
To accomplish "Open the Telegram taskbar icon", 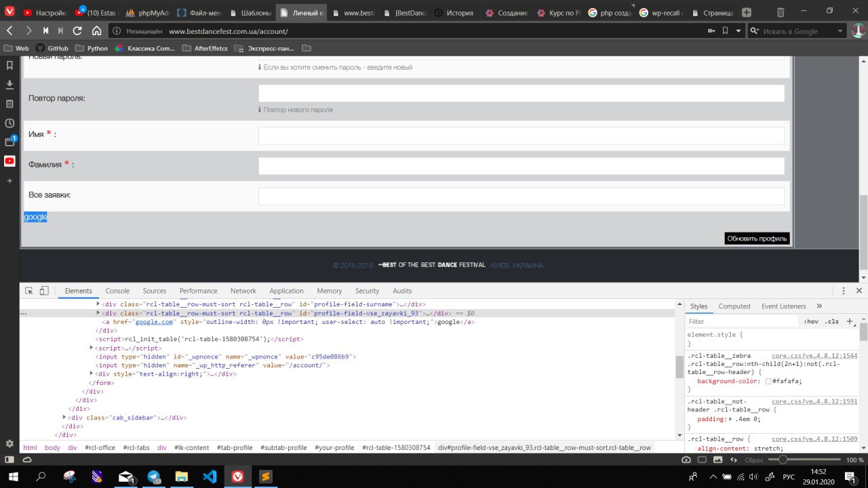I will [x=154, y=476].
